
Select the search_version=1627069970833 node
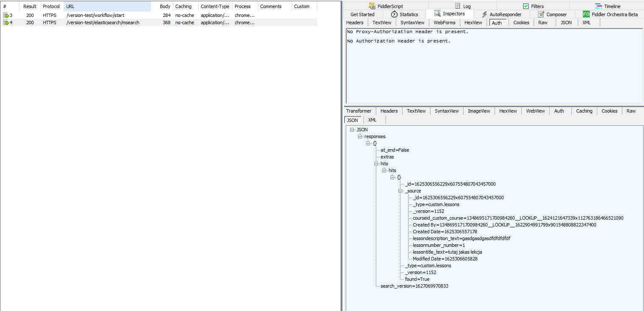point(414,286)
